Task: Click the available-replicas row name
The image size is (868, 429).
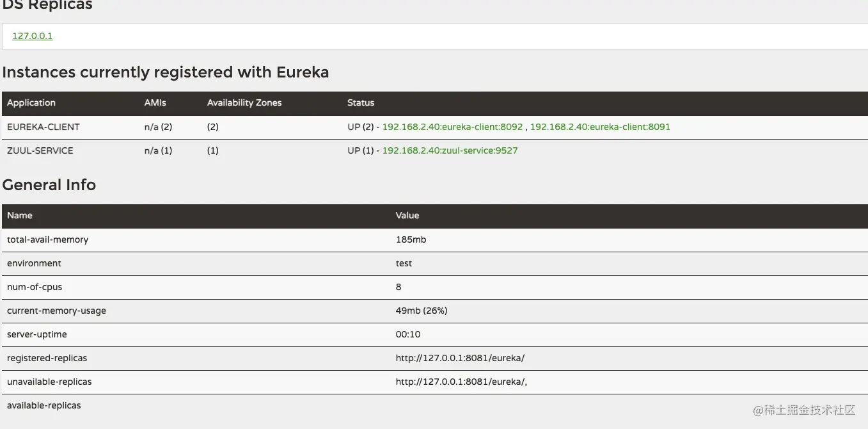Action: point(44,405)
